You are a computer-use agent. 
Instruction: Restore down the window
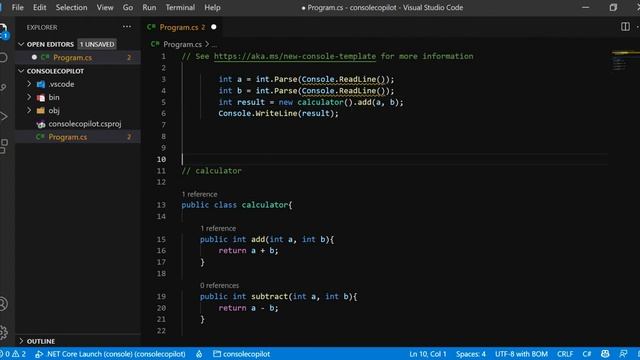pyautogui.click(x=613, y=7)
